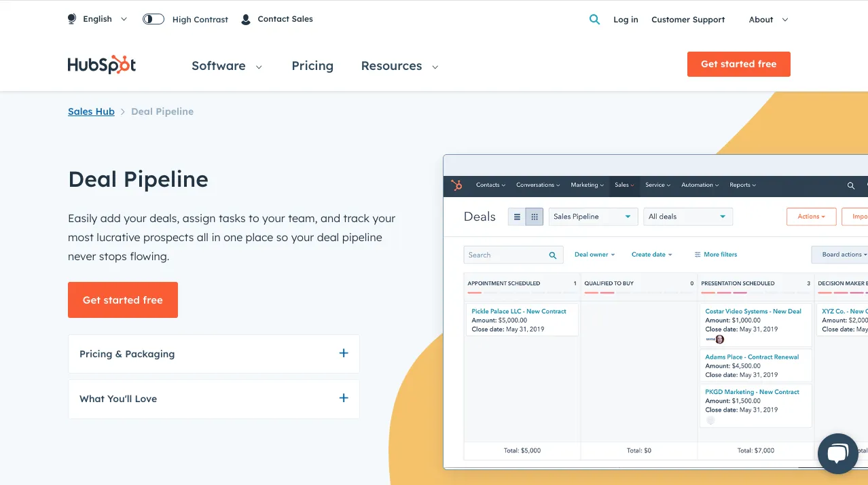Open Sales menu in app navbar
Viewport: 868px width, 485px height.
pyautogui.click(x=624, y=185)
